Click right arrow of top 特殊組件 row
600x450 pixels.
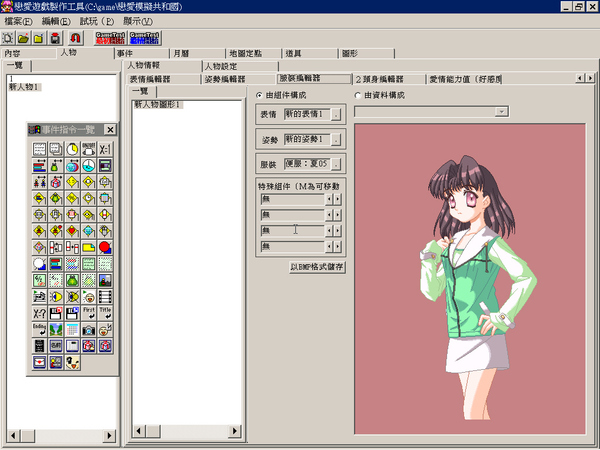pyautogui.click(x=338, y=199)
